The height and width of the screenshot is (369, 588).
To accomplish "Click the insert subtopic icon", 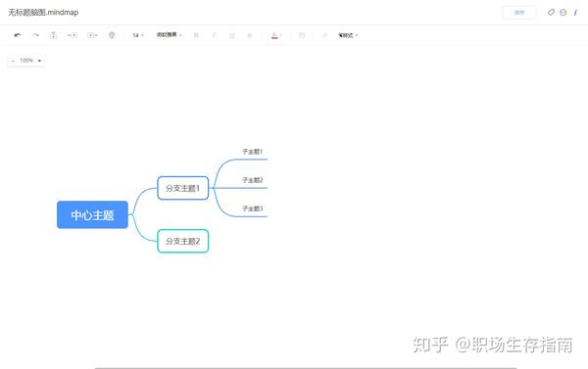I will click(x=53, y=35).
